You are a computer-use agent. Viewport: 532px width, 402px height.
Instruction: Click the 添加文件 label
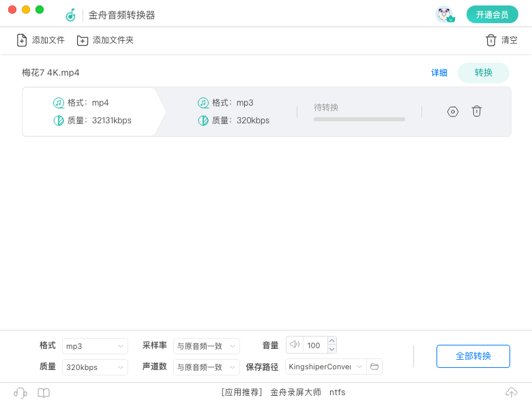point(48,40)
